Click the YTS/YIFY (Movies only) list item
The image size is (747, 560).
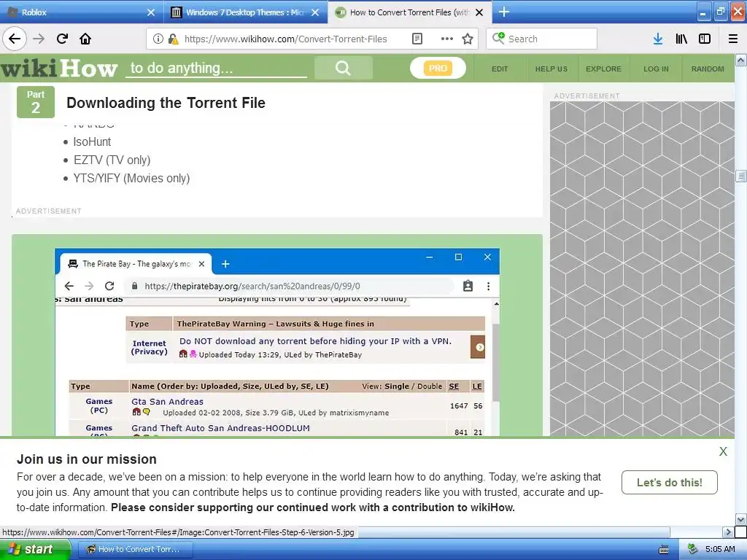point(131,178)
